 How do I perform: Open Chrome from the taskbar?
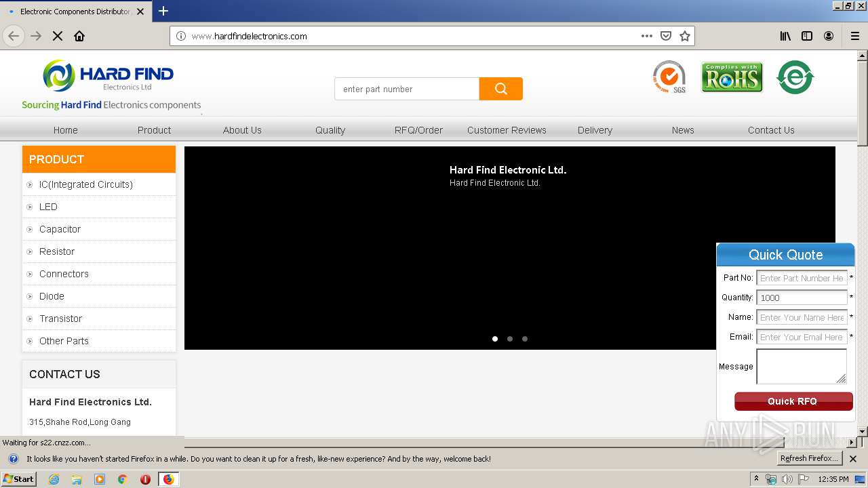point(122,479)
